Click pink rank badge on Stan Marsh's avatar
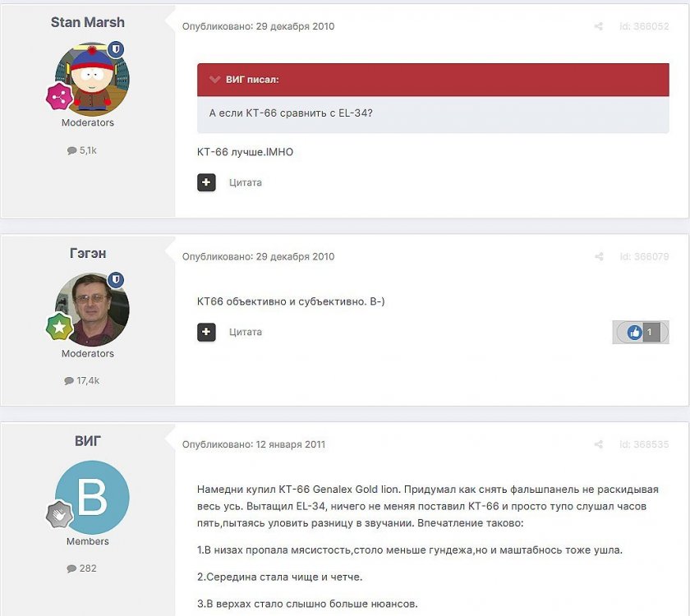 59,96
